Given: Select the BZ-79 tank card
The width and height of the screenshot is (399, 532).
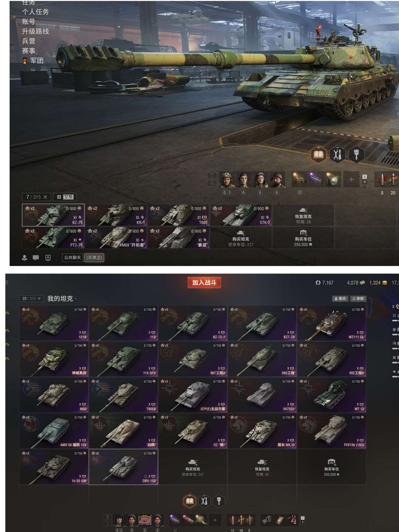Looking at the screenshot, I should click(53, 215).
